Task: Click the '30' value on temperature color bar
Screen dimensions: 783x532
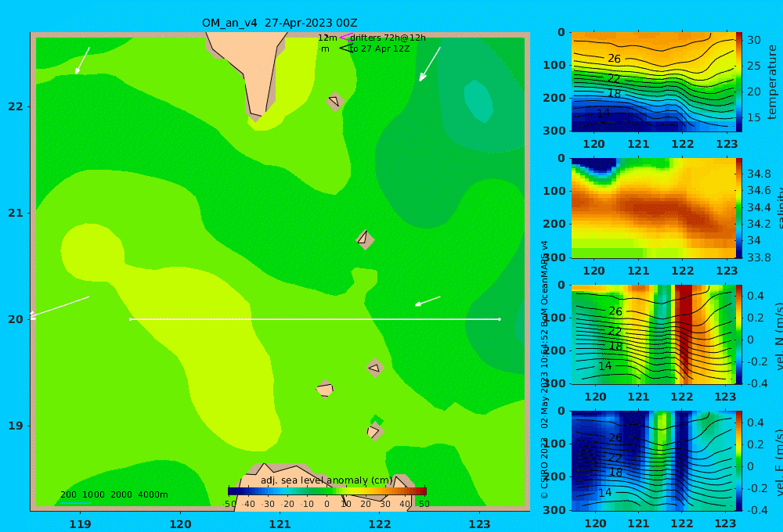Action: (x=754, y=40)
